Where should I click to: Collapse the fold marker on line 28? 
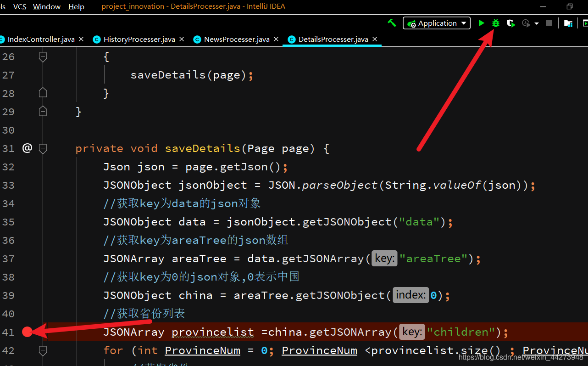pyautogui.click(x=43, y=93)
